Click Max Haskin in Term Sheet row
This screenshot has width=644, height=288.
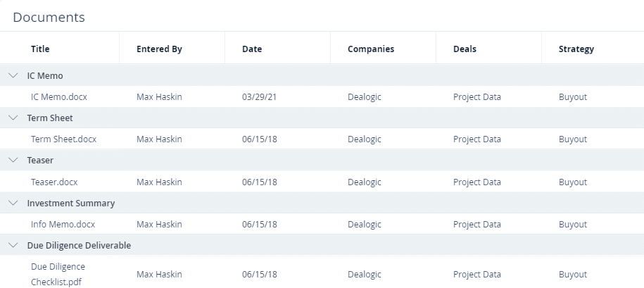point(159,139)
